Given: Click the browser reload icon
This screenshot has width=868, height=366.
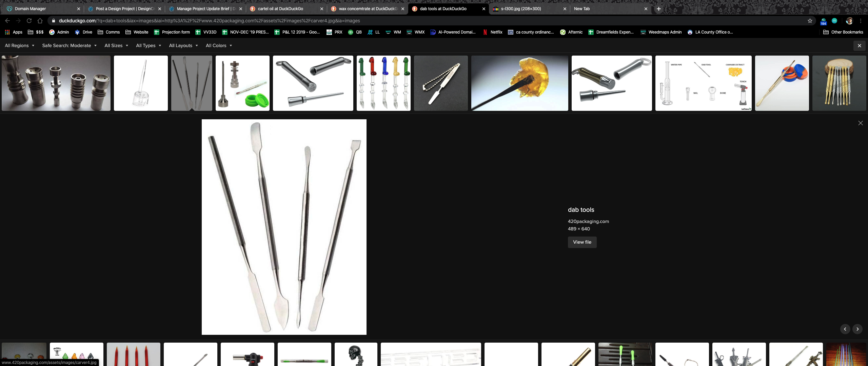Looking at the screenshot, I should point(29,21).
